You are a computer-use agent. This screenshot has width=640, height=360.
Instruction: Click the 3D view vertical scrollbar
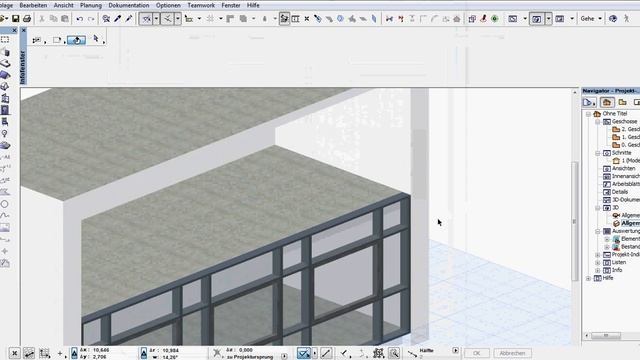575,220
